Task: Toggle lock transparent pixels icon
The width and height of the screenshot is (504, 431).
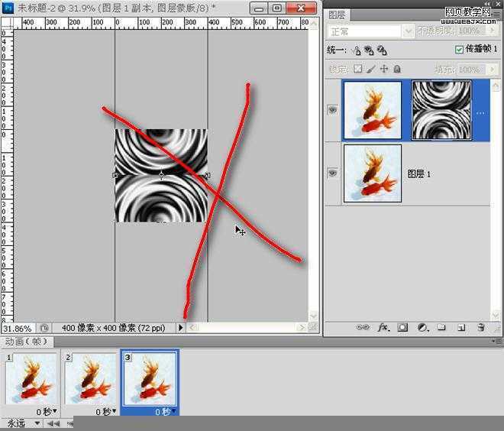Action: point(357,69)
